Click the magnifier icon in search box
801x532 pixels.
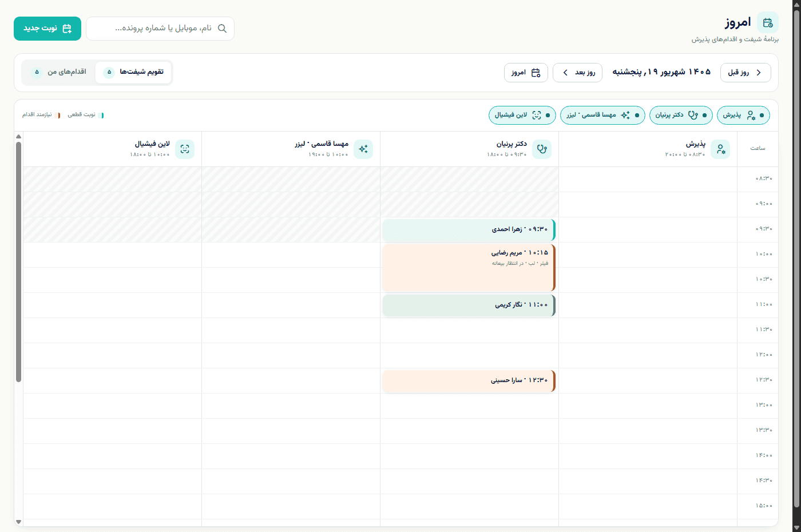pos(222,29)
